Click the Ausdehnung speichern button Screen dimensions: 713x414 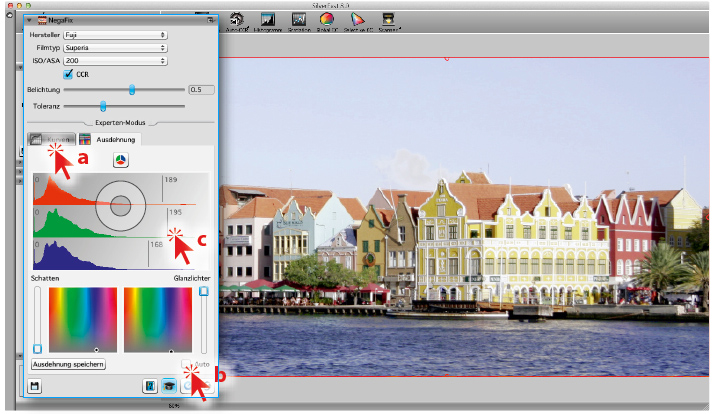click(69, 365)
